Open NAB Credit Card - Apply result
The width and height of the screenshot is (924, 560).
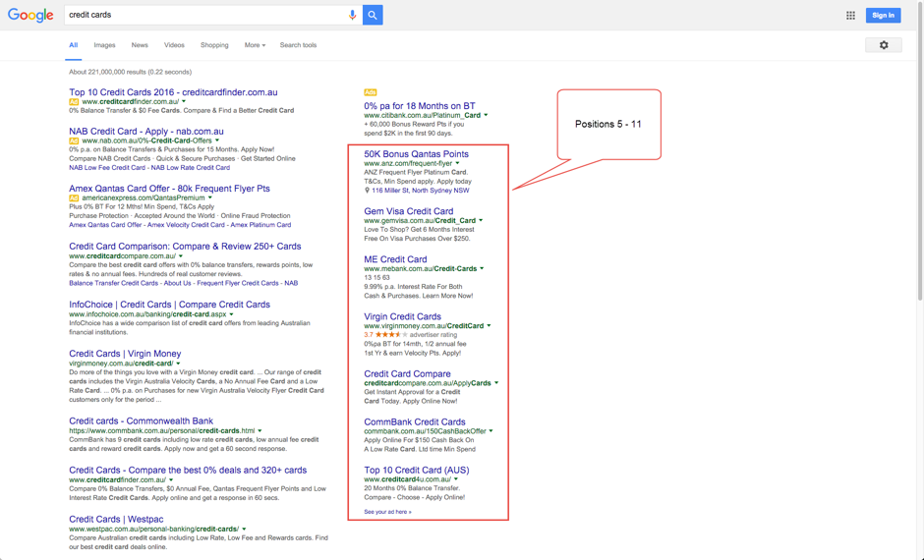146,132
